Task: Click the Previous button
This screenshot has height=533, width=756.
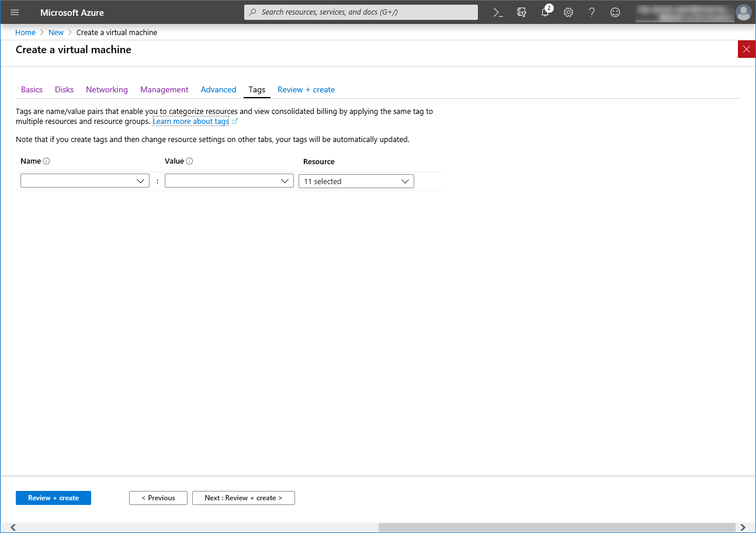Action: pyautogui.click(x=158, y=498)
